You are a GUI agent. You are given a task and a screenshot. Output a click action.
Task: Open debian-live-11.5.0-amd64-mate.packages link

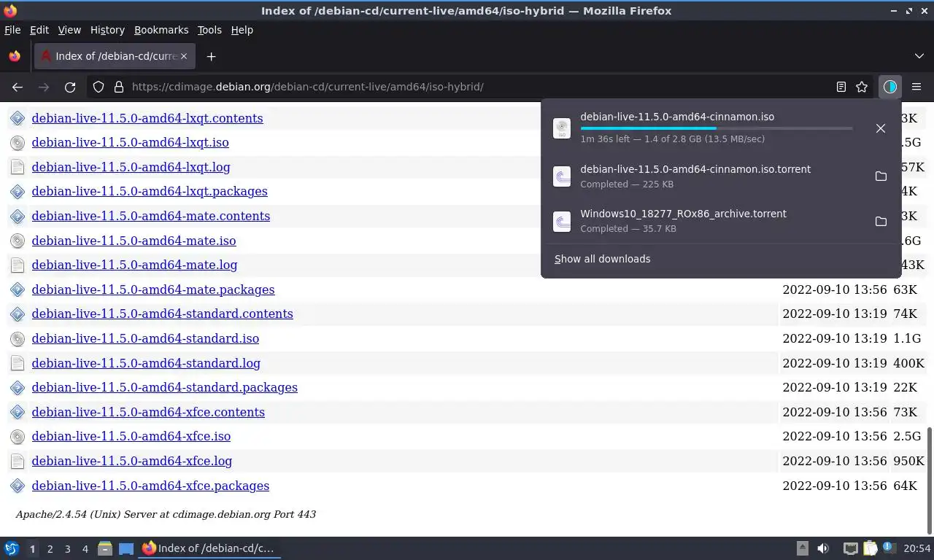click(x=153, y=289)
